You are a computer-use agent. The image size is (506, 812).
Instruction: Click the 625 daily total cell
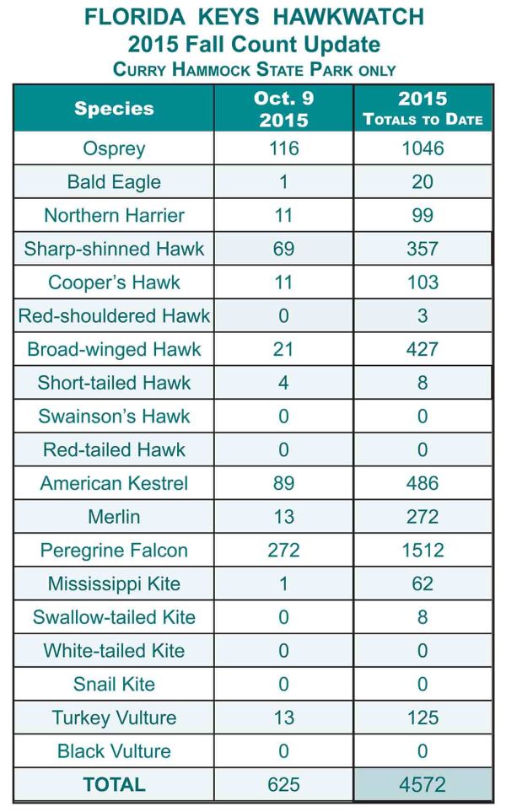tap(283, 784)
